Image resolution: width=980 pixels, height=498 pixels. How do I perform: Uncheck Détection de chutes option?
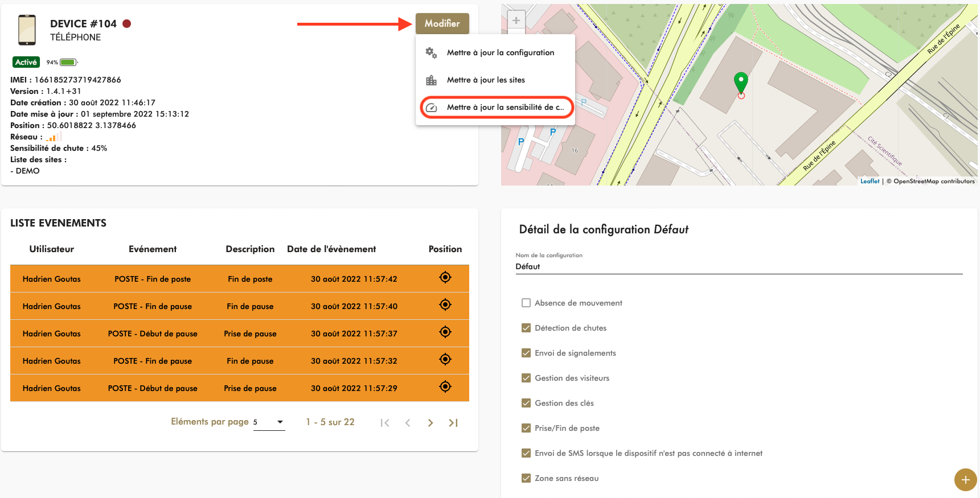click(526, 328)
